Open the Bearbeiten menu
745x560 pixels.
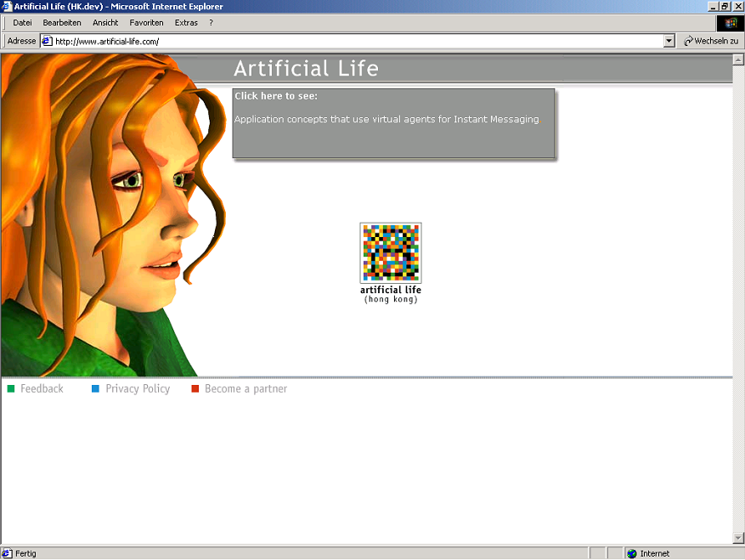point(62,23)
